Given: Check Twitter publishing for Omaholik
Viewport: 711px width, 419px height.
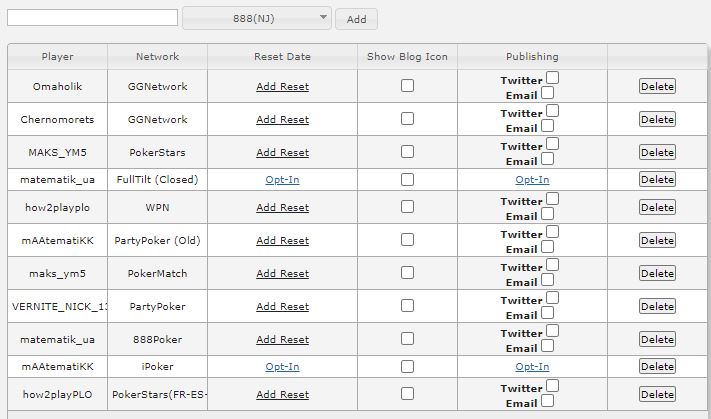Looking at the screenshot, I should pos(552,78).
